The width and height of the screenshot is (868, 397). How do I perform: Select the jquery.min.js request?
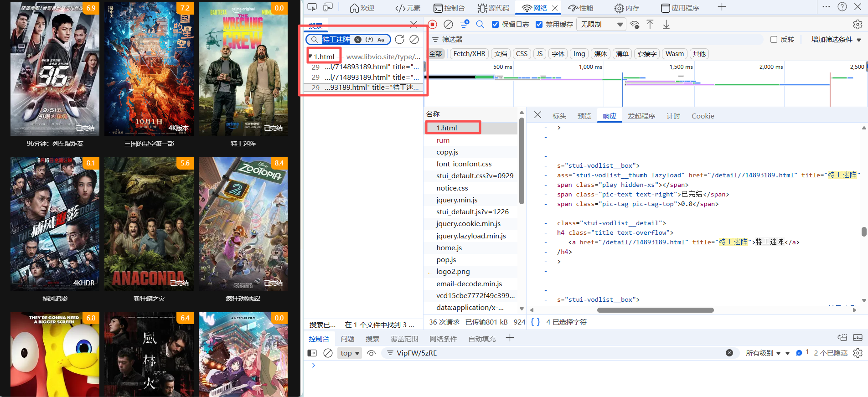(x=471, y=200)
